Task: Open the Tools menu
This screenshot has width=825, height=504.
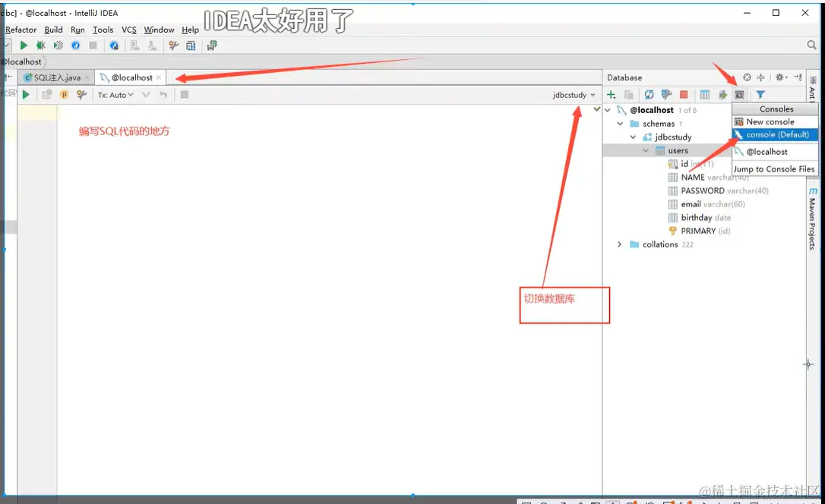Action: (x=103, y=30)
